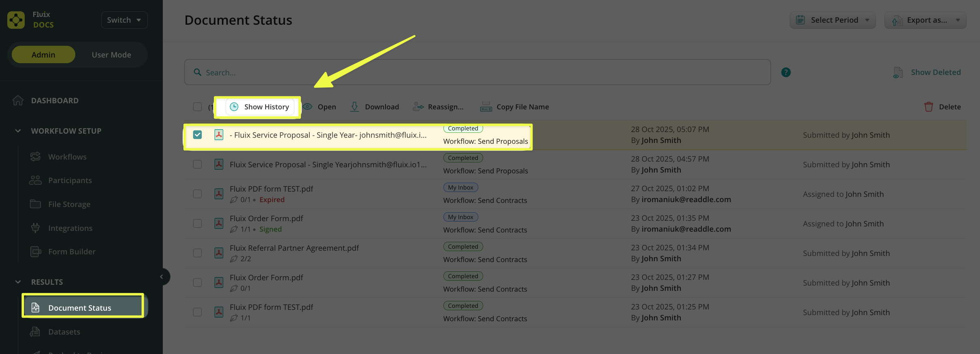Open Form Builder in sidebar
Viewport: 980px width, 354px height.
pyautogui.click(x=72, y=252)
